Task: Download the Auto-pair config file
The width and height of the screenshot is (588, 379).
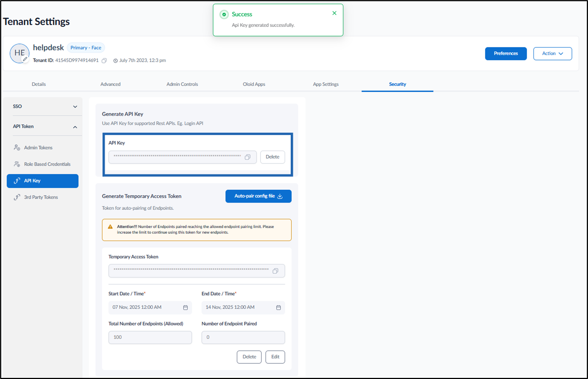Action: click(258, 196)
